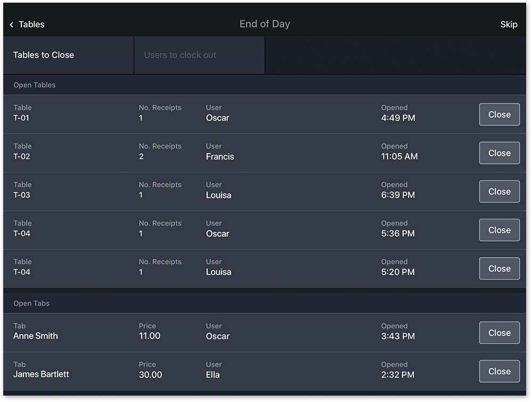Switch to the Tables to Close tab
The width and height of the screenshot is (532, 402).
click(x=44, y=55)
